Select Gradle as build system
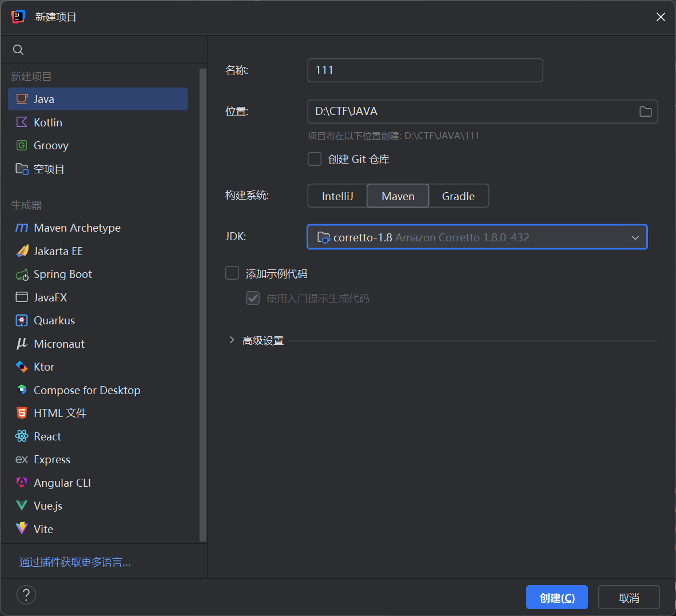Screen dimensions: 676x616 (x=458, y=196)
